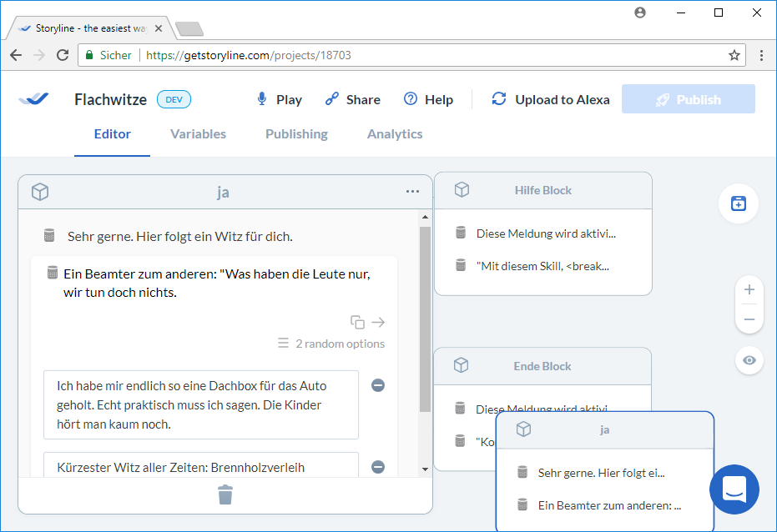Image resolution: width=777 pixels, height=532 pixels.
Task: Click scrollbar down arrow in ja block
Action: click(425, 469)
